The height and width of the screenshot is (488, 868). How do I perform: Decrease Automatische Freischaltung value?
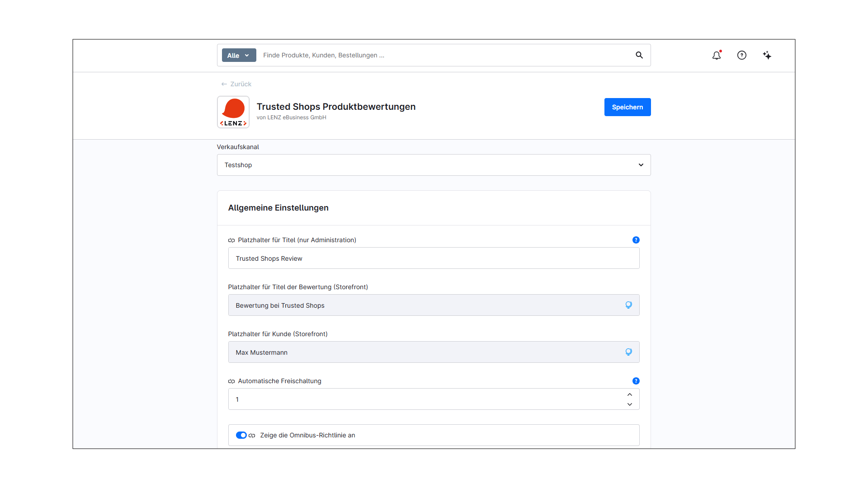point(630,404)
